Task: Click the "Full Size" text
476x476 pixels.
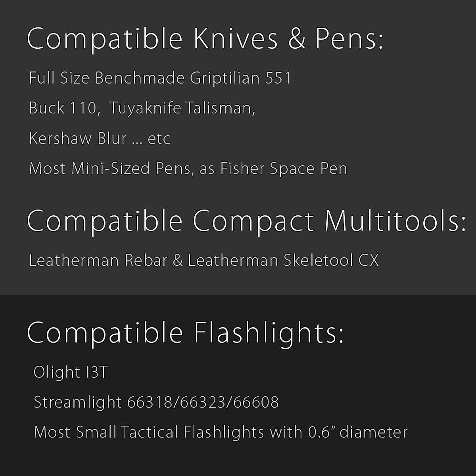Action: point(59,78)
